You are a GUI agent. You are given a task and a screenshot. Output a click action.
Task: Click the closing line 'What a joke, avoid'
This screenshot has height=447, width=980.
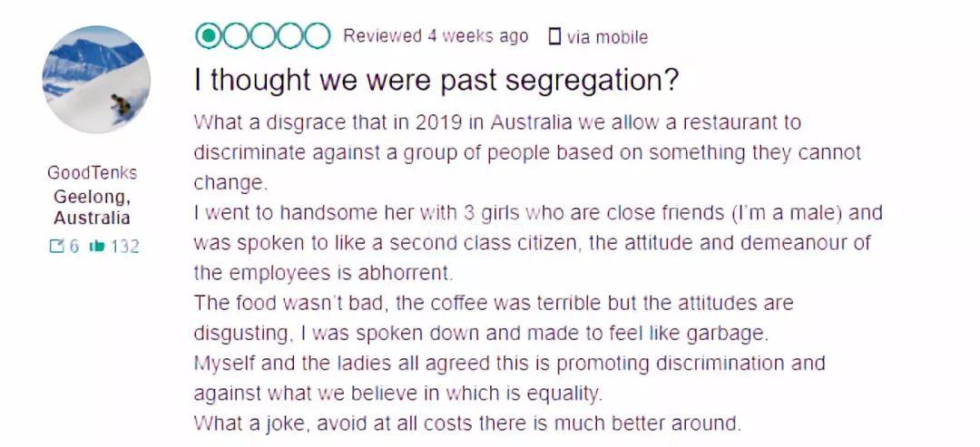tap(467, 423)
